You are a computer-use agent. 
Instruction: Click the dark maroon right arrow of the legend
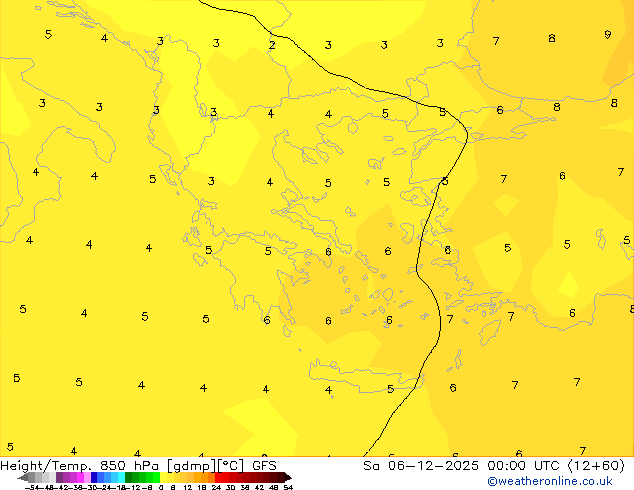point(288,477)
